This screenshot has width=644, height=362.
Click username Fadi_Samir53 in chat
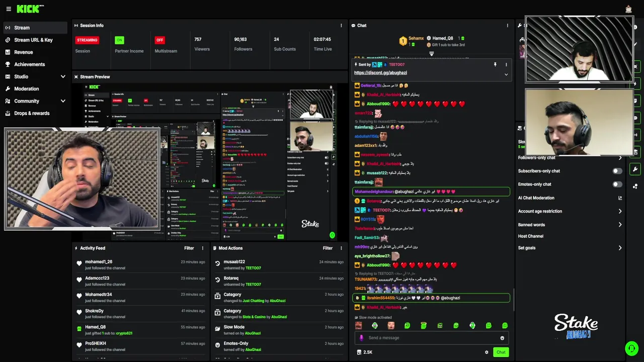pos(367,238)
